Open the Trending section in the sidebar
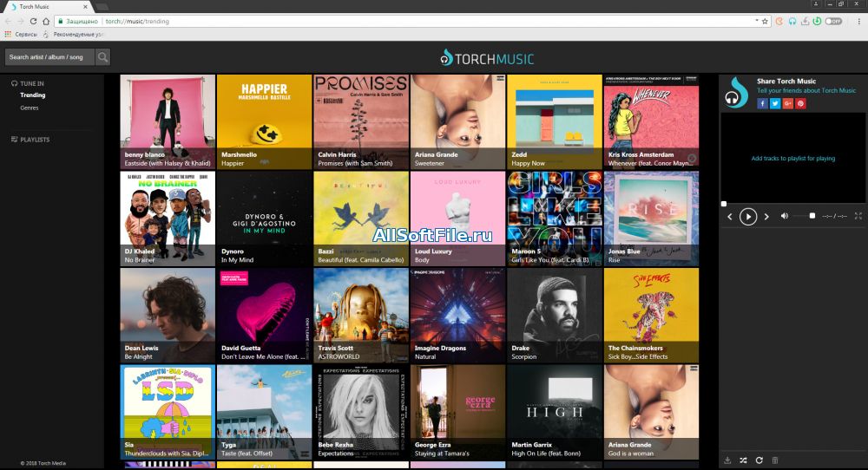This screenshot has width=868, height=470. (33, 95)
